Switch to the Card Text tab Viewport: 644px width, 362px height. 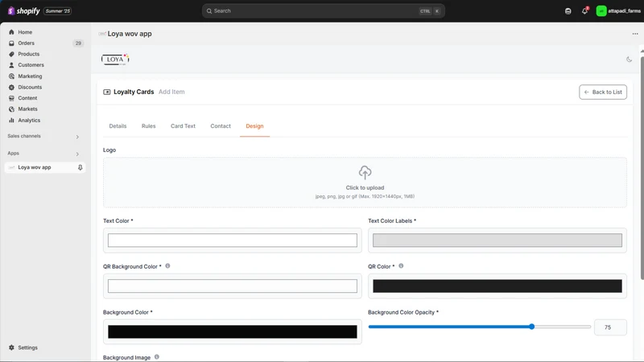183,126
